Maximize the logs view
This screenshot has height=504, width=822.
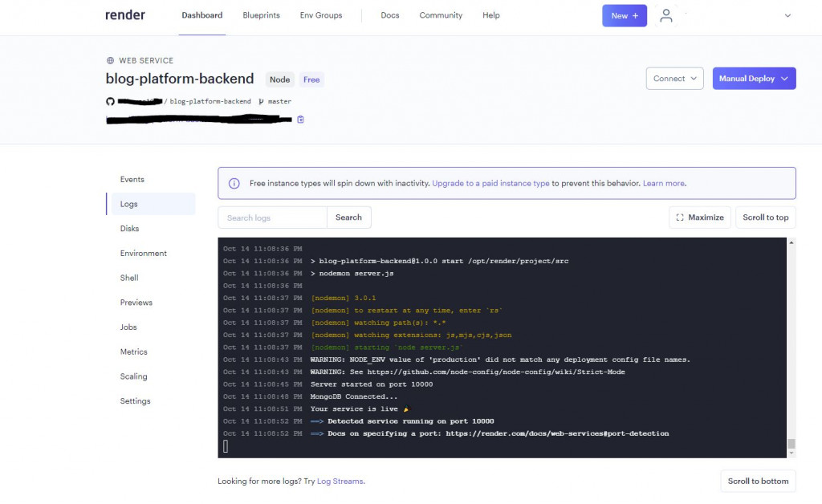pos(700,217)
